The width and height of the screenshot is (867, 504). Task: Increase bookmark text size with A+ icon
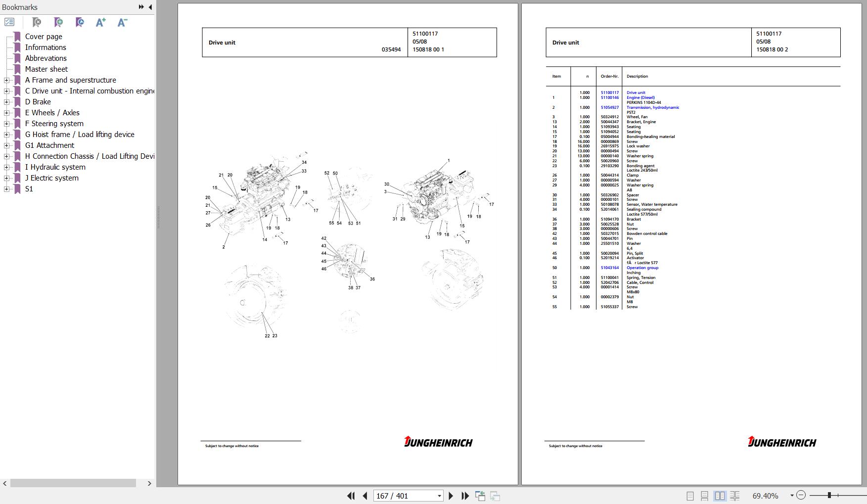[101, 22]
